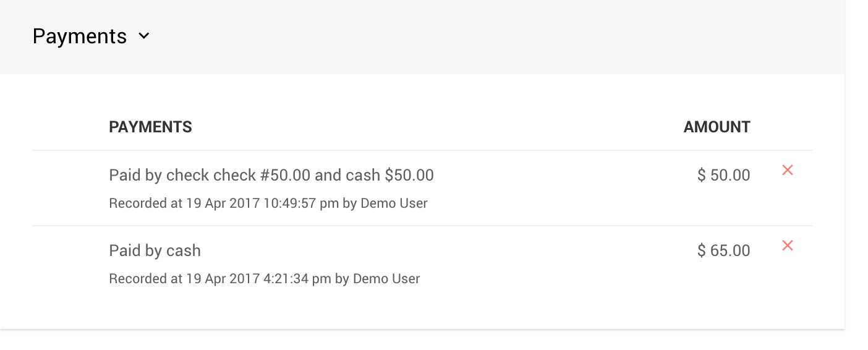Click "Demo User" on the cash payment
The width and height of the screenshot is (868, 350).
(386, 279)
